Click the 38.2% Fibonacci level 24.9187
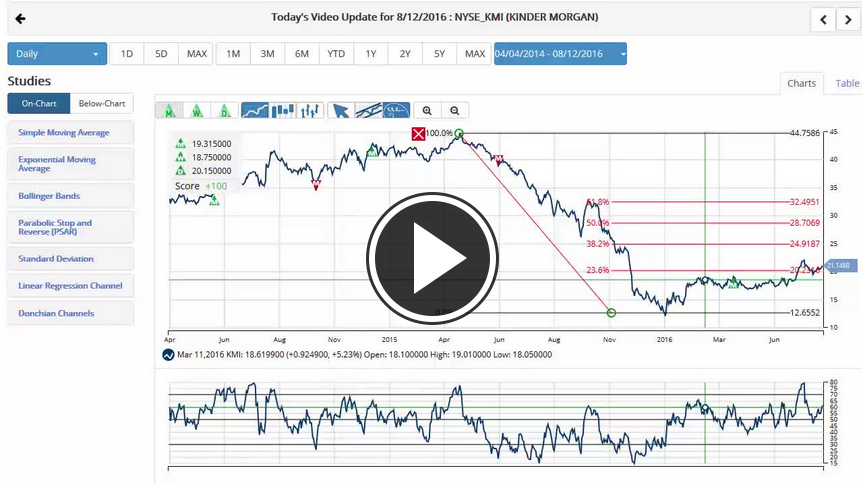The width and height of the screenshot is (862, 484). coord(804,244)
